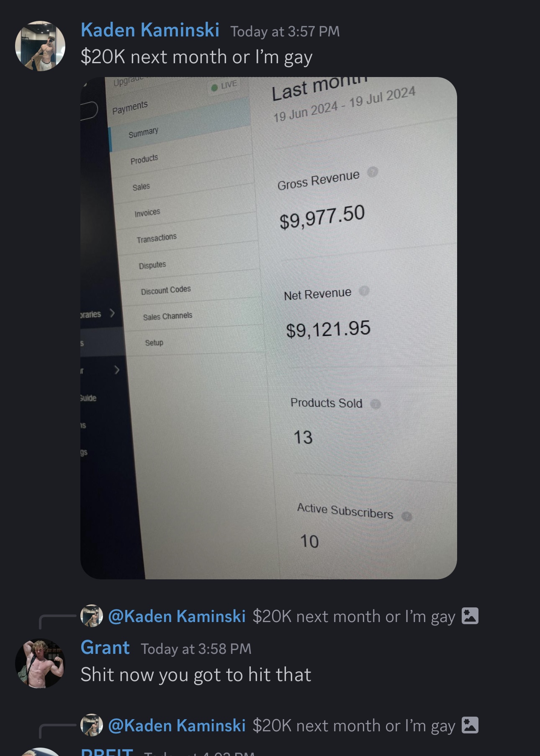Viewport: 540px width, 756px height.
Task: Jump to original via second @Kaden Kaminski mention
Action: 177,725
